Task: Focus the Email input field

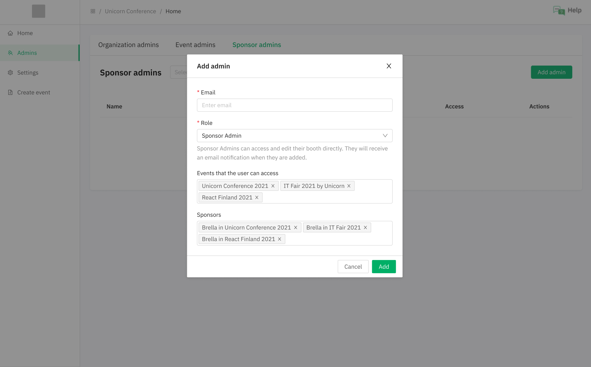Action: pos(294,105)
